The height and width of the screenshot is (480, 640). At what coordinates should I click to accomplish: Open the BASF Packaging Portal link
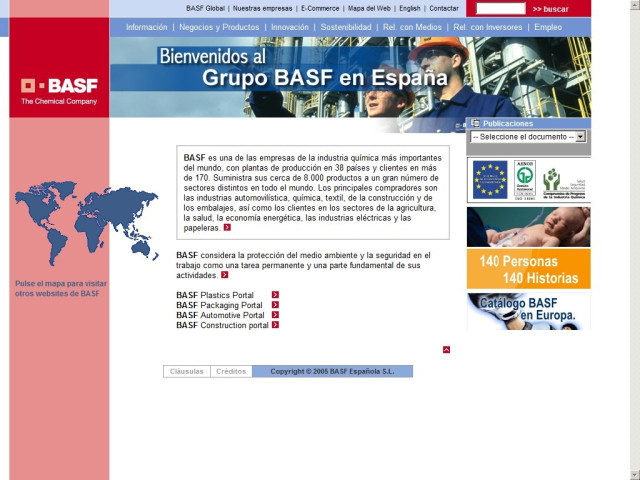219,305
